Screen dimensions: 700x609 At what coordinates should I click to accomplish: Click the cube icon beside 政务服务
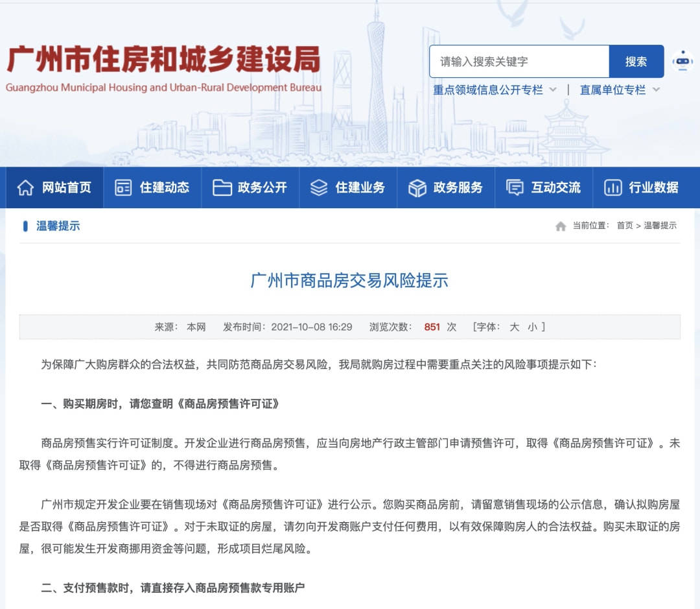tap(417, 188)
